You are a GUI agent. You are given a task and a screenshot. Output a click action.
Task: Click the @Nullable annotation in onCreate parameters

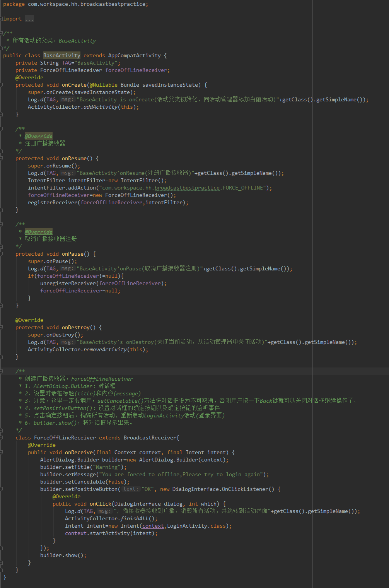pos(104,85)
